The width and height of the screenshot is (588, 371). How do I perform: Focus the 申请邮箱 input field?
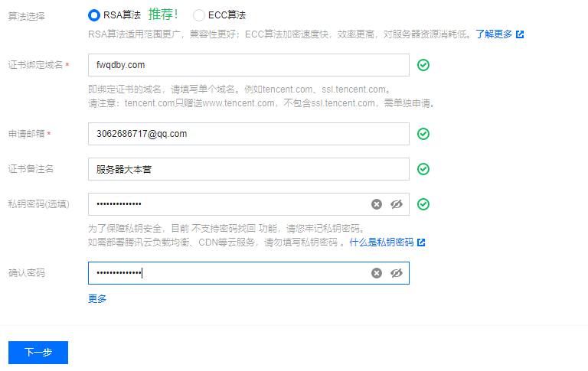pyautogui.click(x=249, y=134)
